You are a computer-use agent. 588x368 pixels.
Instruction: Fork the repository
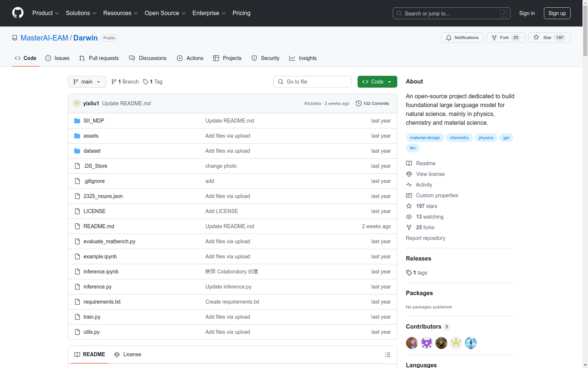click(x=506, y=38)
